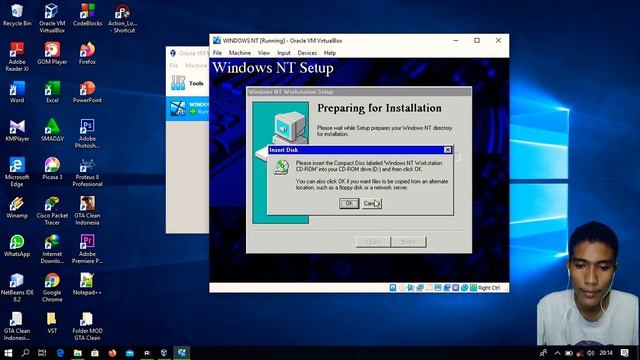Open the Action Center notifications icon
Viewport: 640px width, 360px height.
tap(624, 353)
